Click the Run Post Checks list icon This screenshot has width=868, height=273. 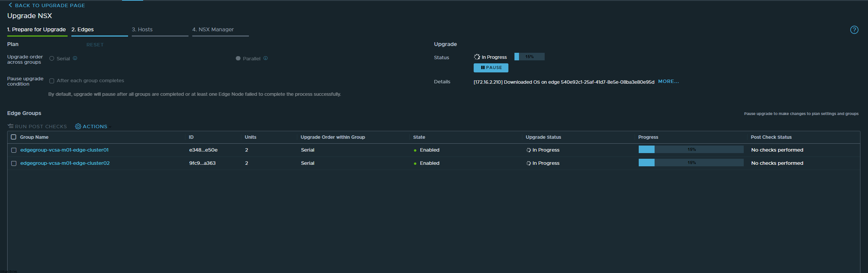11,126
